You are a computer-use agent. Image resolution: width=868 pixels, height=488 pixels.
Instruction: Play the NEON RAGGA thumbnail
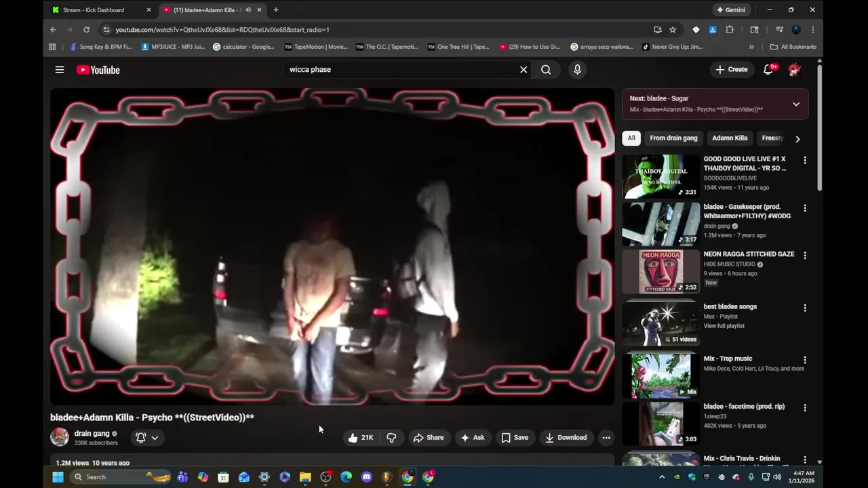coord(661,271)
